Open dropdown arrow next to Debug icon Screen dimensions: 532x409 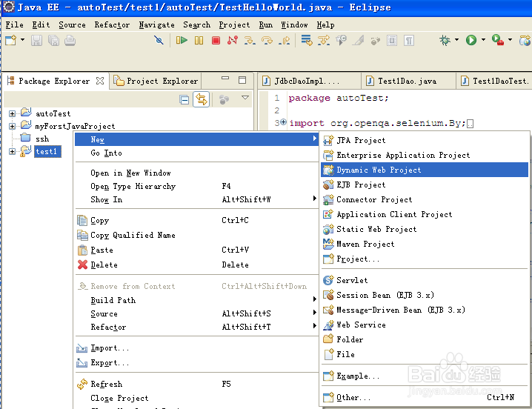[x=456, y=40]
